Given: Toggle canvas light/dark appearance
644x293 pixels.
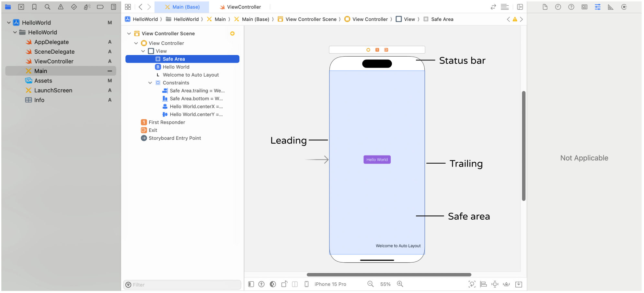Looking at the screenshot, I should point(273,284).
